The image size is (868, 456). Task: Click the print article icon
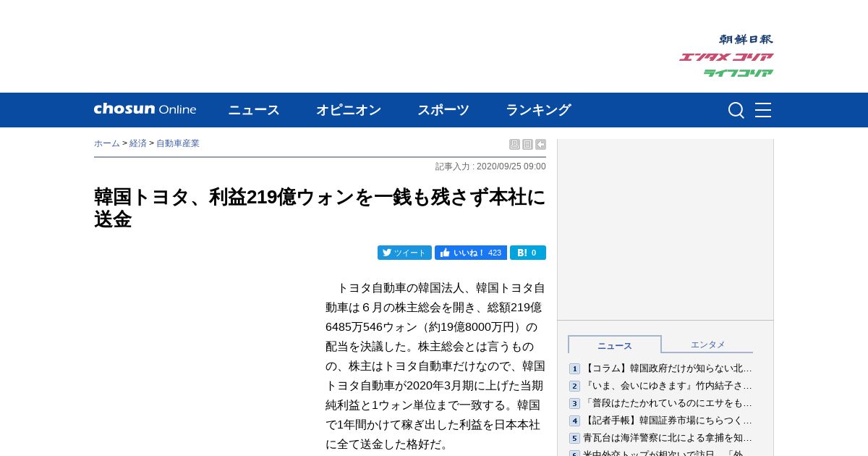click(514, 145)
